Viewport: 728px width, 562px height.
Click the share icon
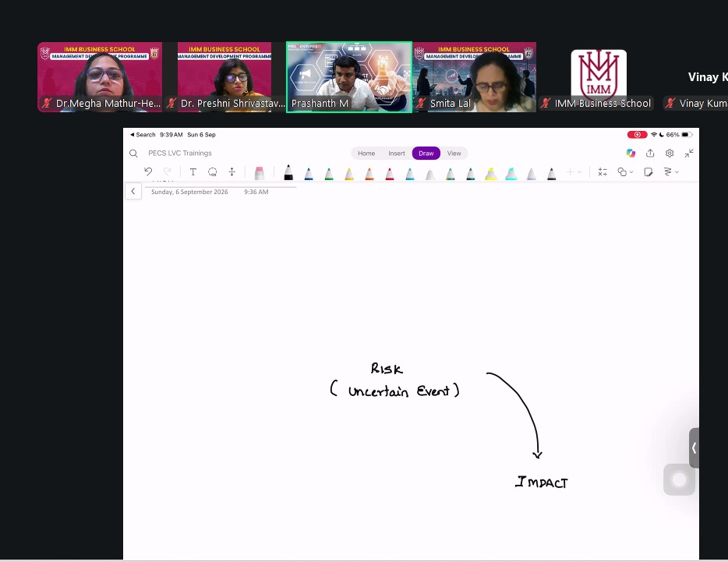(650, 154)
